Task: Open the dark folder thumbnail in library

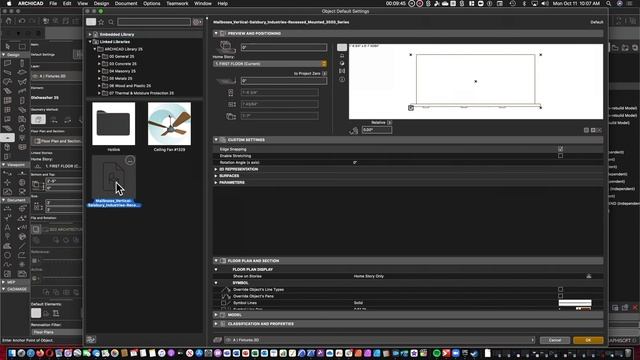Action: pos(113,124)
